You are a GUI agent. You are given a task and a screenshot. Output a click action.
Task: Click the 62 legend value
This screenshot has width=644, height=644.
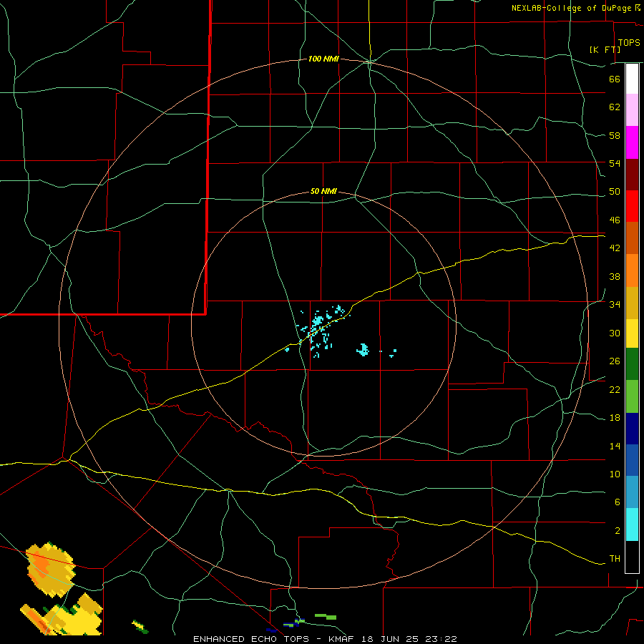615,107
